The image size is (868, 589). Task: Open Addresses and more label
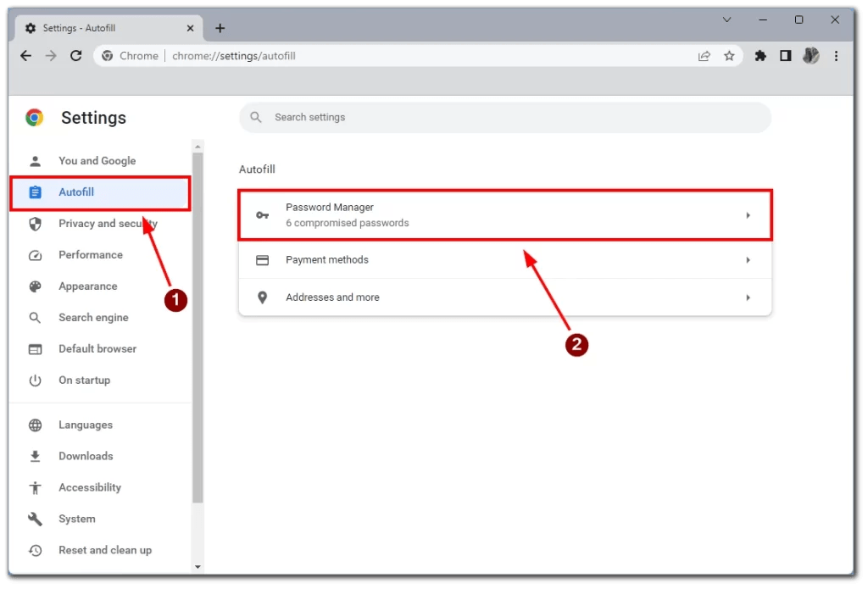[332, 297]
